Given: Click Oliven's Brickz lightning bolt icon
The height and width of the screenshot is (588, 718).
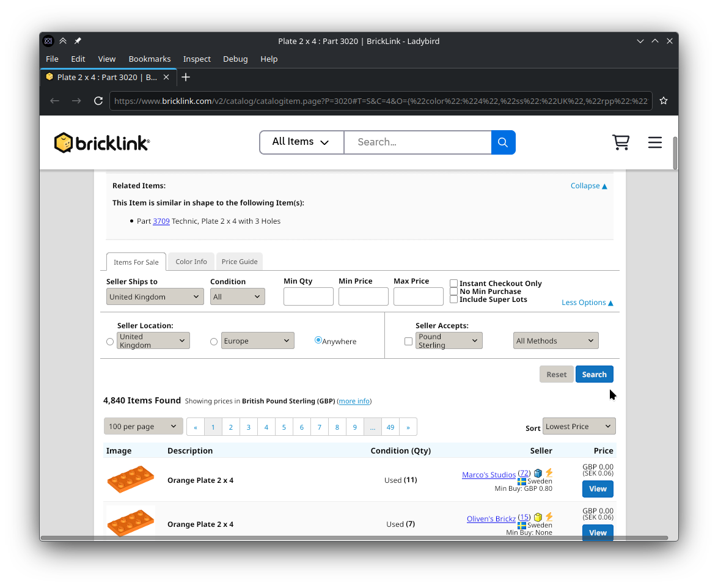Looking at the screenshot, I should (x=549, y=516).
